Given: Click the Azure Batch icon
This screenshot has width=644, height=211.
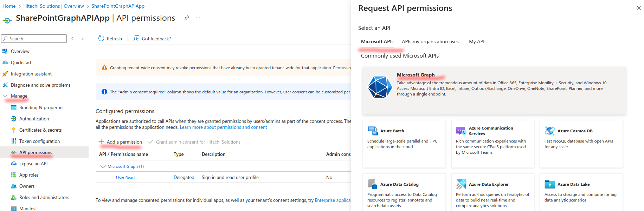Looking at the screenshot, I should click(373, 131).
